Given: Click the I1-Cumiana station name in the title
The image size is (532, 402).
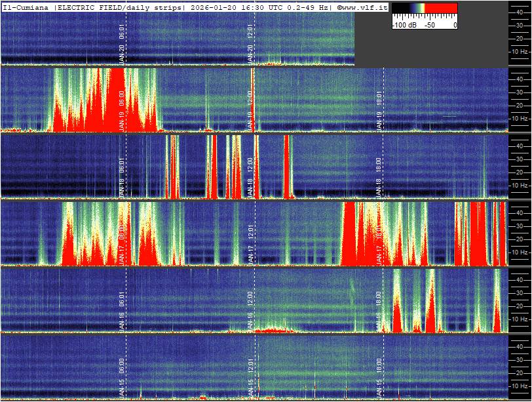Looking at the screenshot, I should tap(26, 7).
